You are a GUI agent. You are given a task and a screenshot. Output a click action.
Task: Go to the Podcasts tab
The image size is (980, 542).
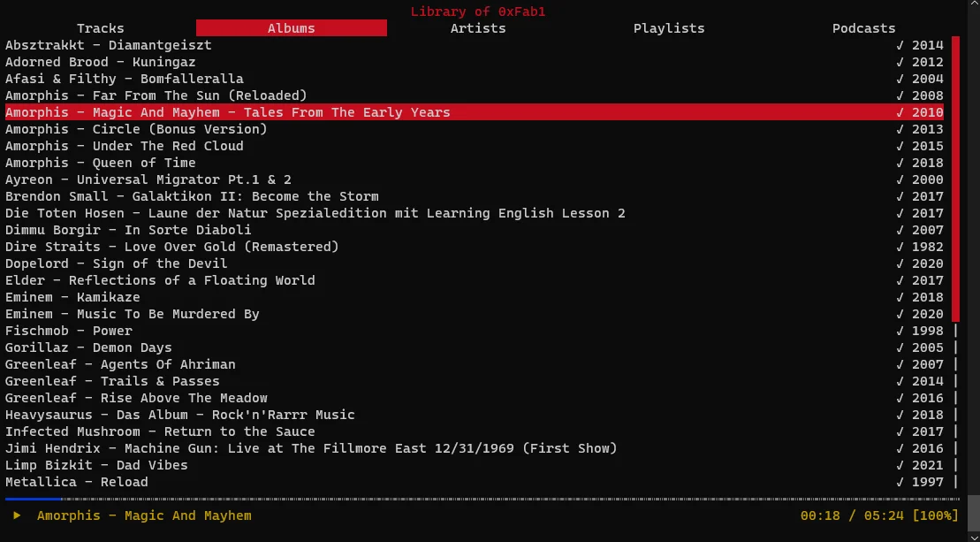(863, 28)
